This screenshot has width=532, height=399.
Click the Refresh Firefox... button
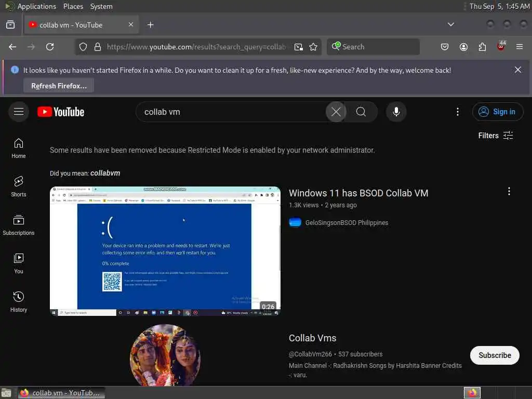(x=59, y=86)
